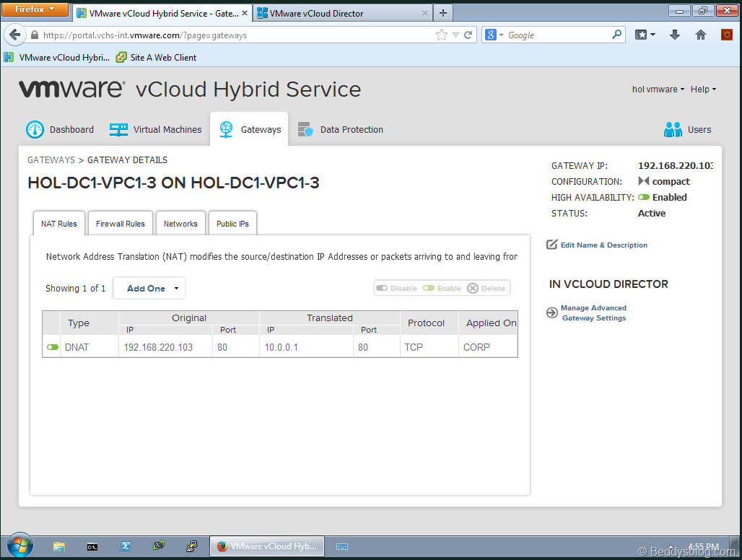Image resolution: width=742 pixels, height=560 pixels.
Task: Click the search magnifier icon
Action: click(616, 35)
